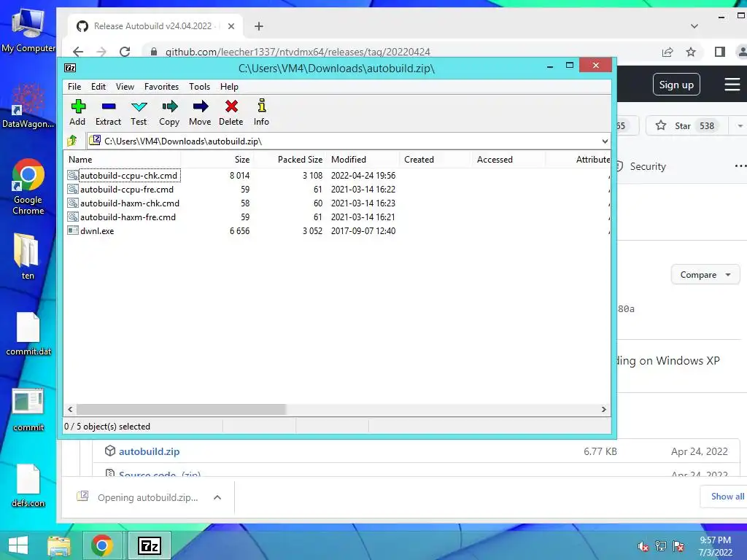Open Windows Start button
Image resolution: width=747 pixels, height=560 pixels.
[18, 545]
